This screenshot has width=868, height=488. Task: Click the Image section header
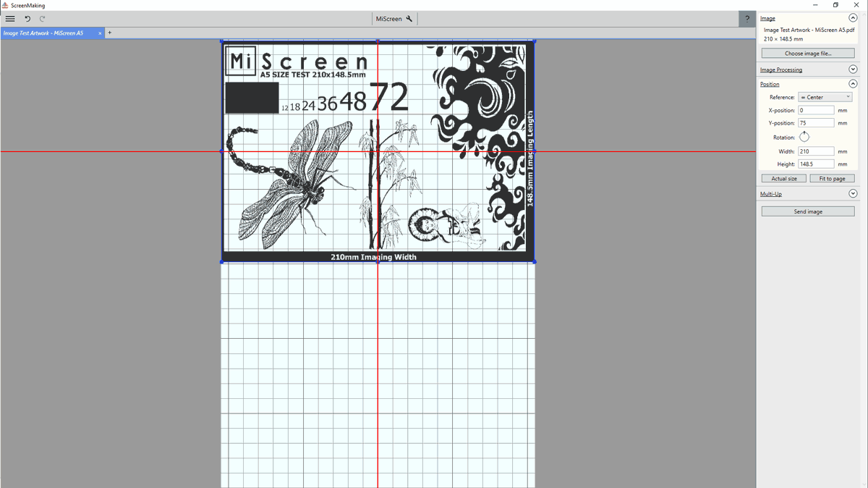click(x=767, y=18)
